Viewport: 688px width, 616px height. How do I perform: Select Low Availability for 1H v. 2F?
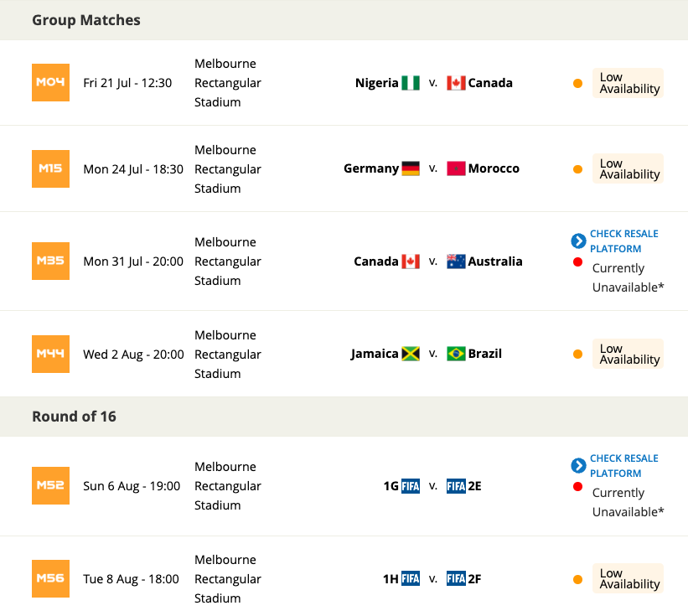628,578
